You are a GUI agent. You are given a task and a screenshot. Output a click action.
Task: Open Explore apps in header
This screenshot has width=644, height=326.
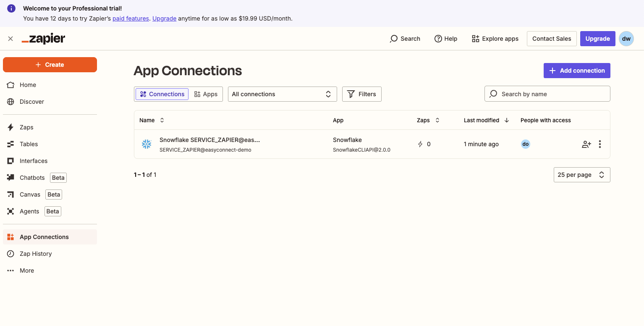point(495,39)
